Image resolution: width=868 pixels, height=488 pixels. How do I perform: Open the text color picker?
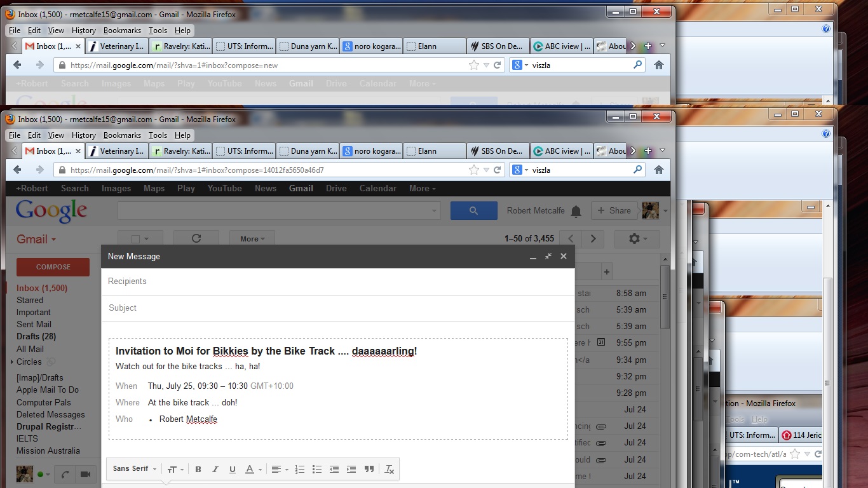click(x=252, y=470)
